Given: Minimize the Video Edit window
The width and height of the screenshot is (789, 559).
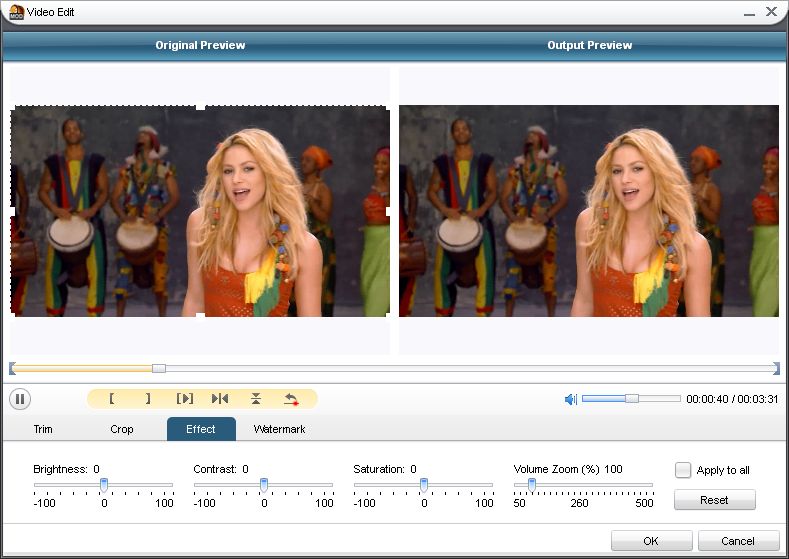Looking at the screenshot, I should (749, 13).
